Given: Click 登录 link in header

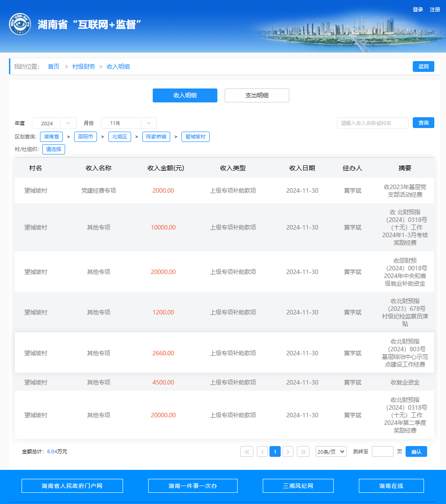Looking at the screenshot, I should [x=418, y=9].
